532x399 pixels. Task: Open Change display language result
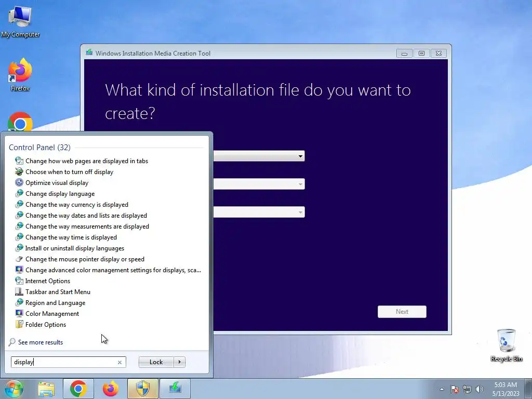coord(60,194)
